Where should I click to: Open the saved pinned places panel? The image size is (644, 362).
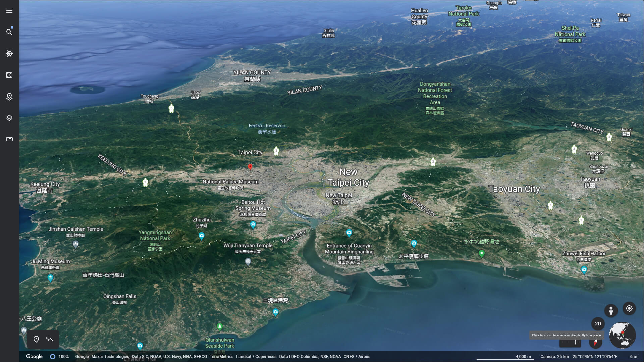[x=9, y=97]
